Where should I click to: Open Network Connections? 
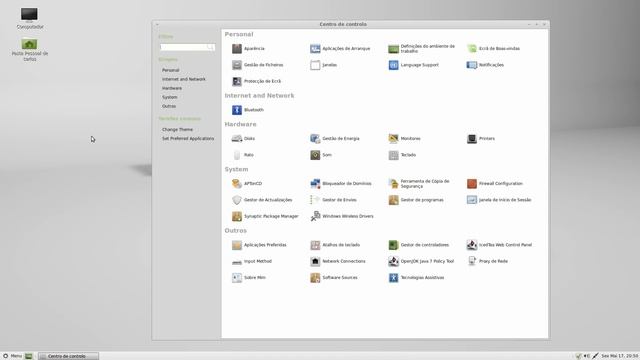click(x=338, y=261)
